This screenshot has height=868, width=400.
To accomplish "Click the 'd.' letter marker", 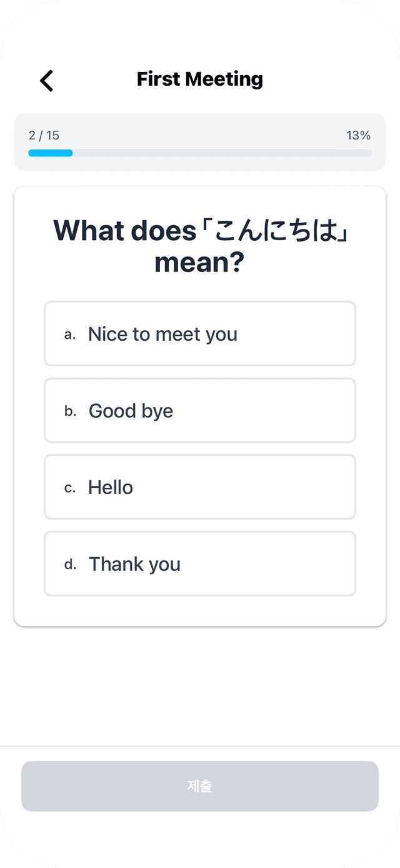I will 71,564.
